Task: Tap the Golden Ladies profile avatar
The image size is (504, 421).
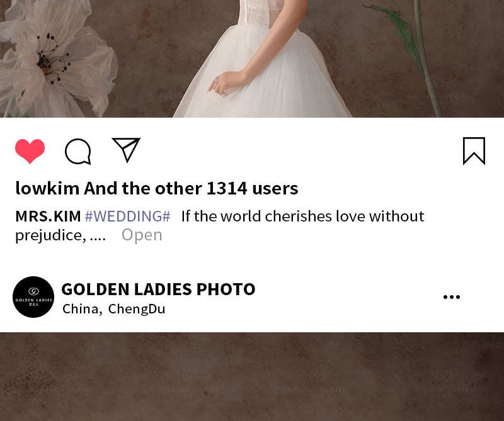Action: click(33, 297)
